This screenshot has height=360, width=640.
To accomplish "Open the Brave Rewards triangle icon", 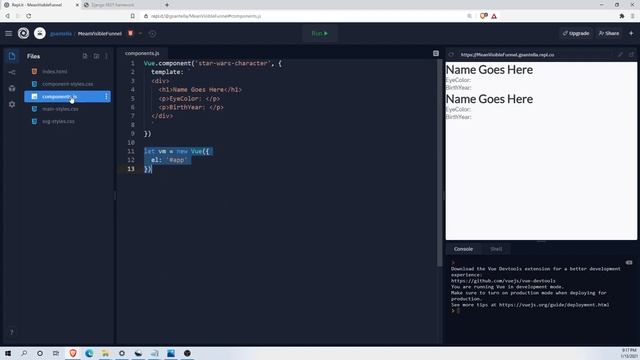I will click(494, 16).
